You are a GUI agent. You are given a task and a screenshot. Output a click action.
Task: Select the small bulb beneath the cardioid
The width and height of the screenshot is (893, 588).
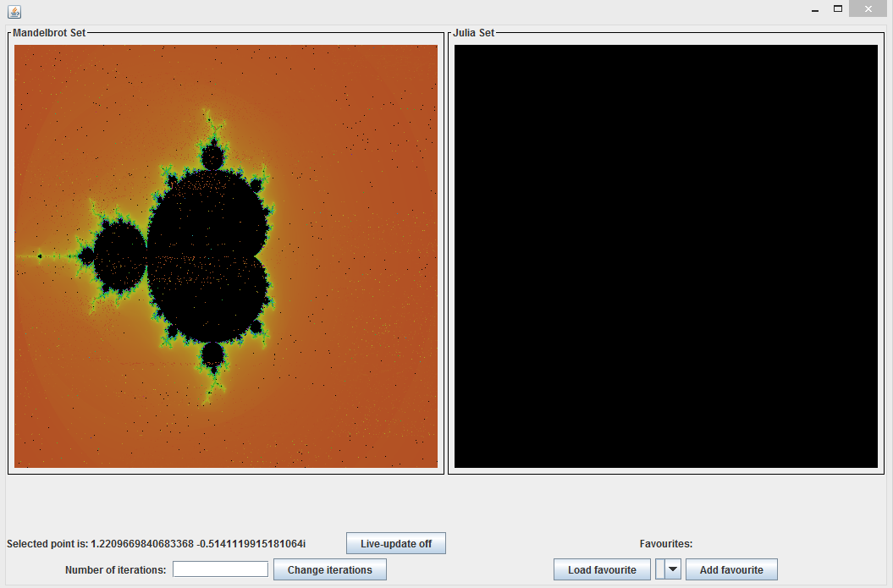point(212,354)
